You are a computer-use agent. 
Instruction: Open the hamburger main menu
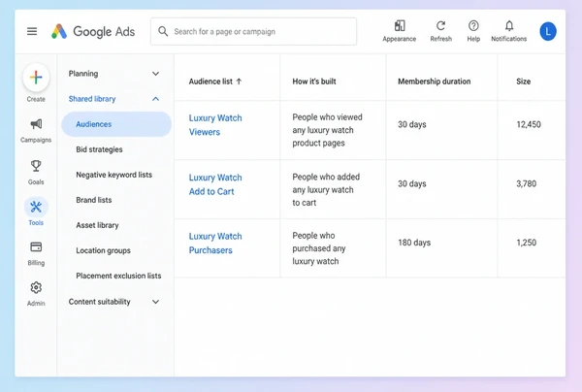tap(32, 32)
